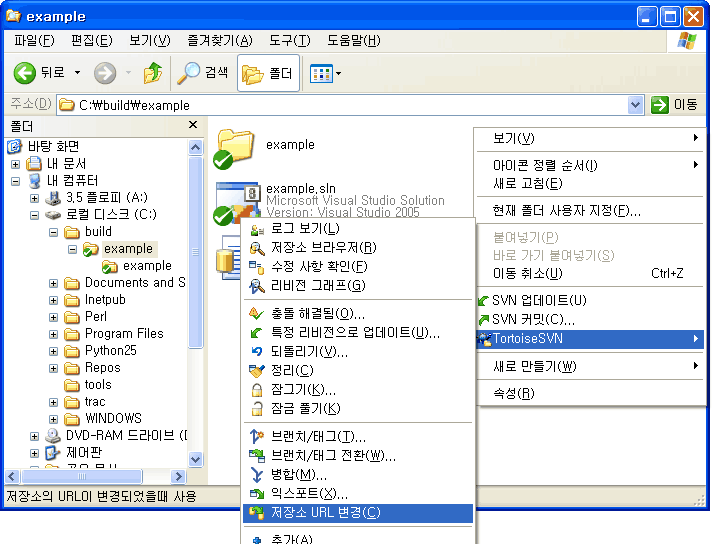Close the Folders side panel
This screenshot has height=544, width=715.
coord(193,126)
